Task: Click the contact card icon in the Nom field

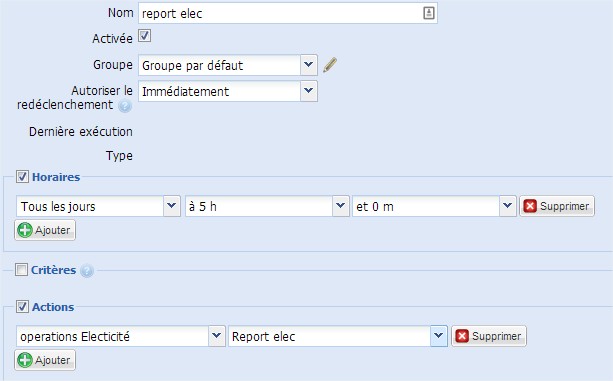Action: point(428,13)
